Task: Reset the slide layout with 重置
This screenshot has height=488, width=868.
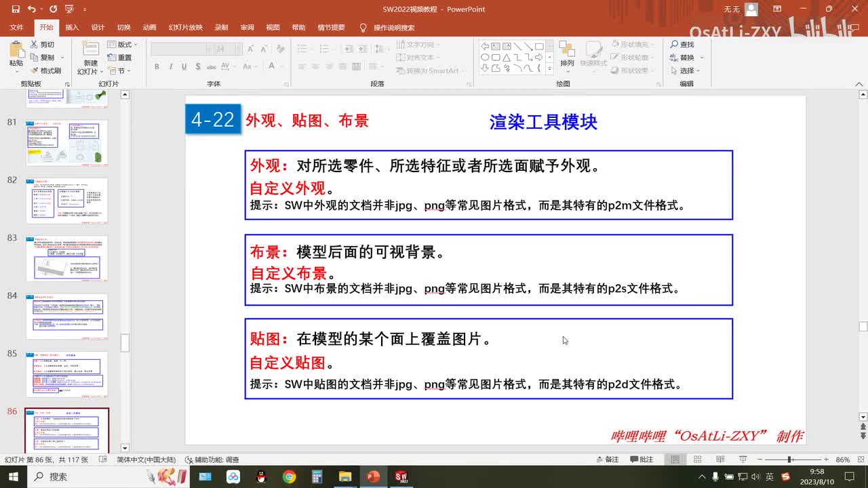Action: coord(119,58)
